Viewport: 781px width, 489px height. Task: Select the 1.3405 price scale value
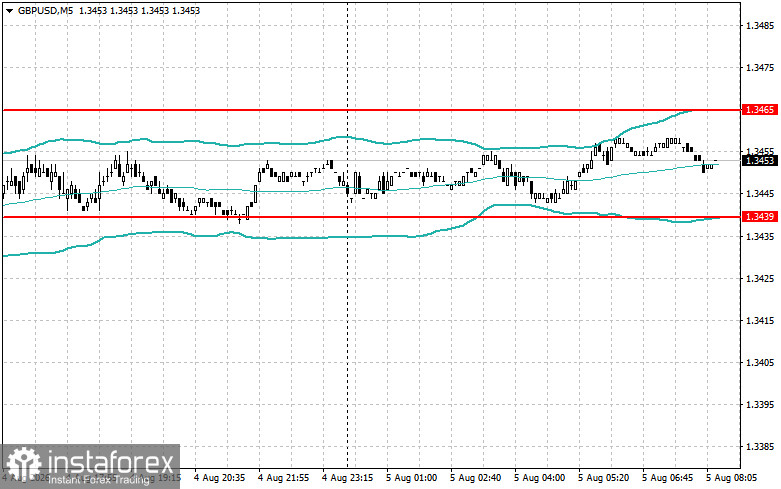pyautogui.click(x=760, y=363)
